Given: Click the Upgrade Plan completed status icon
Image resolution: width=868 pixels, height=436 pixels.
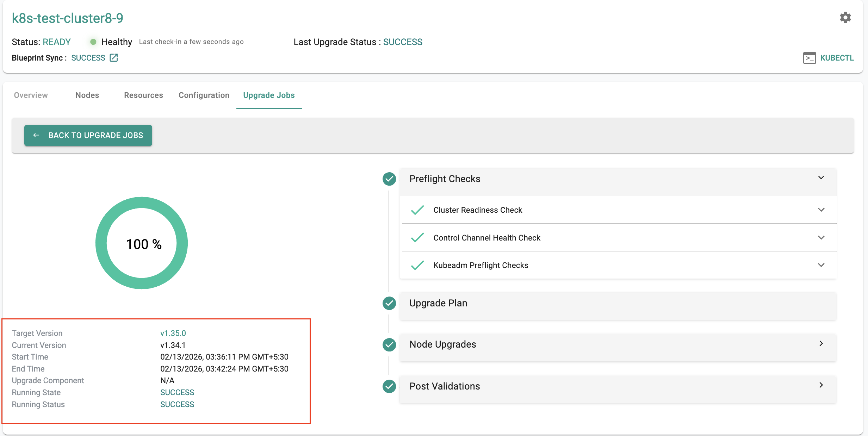Looking at the screenshot, I should pos(389,303).
